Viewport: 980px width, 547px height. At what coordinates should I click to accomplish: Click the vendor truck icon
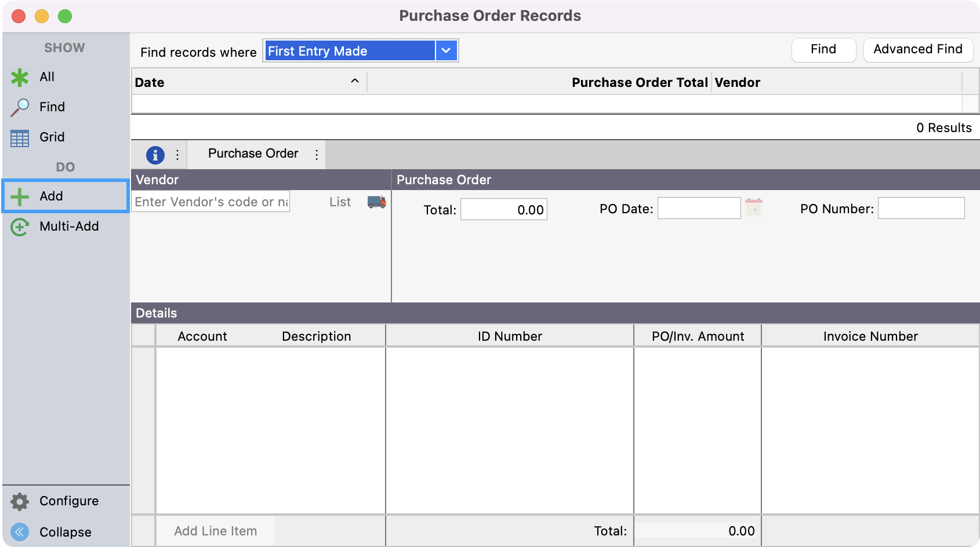point(376,202)
